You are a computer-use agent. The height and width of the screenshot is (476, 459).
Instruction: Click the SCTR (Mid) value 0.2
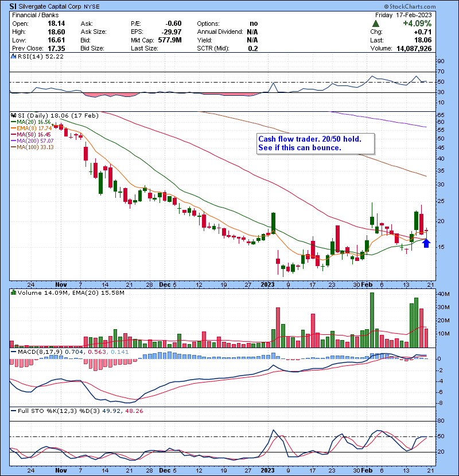click(x=253, y=48)
